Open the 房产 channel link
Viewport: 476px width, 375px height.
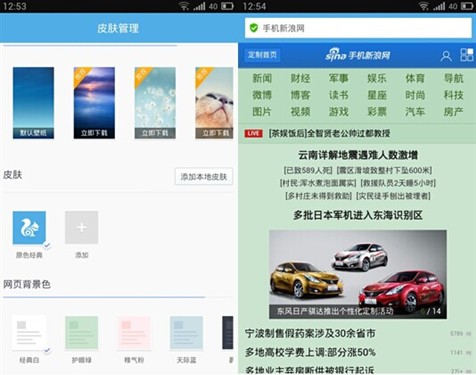coord(453,112)
